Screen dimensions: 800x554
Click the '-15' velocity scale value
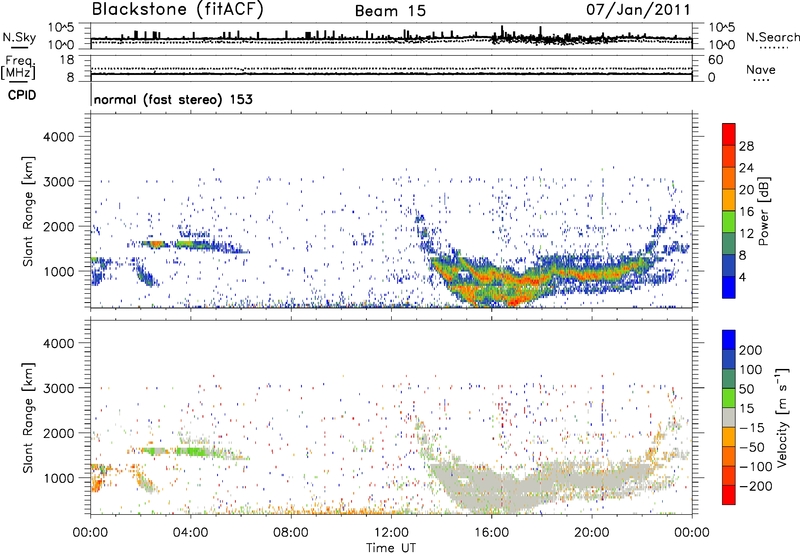(x=752, y=428)
